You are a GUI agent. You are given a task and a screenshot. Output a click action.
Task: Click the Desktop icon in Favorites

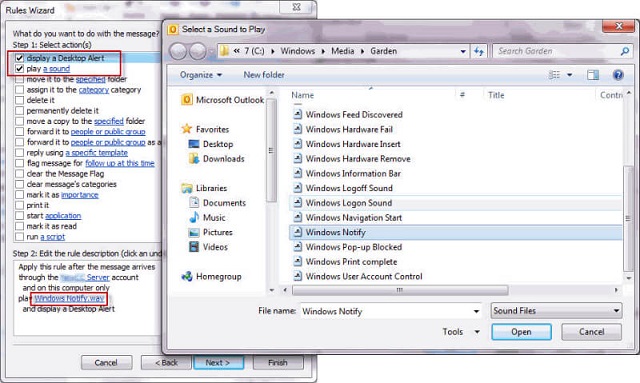tap(194, 144)
